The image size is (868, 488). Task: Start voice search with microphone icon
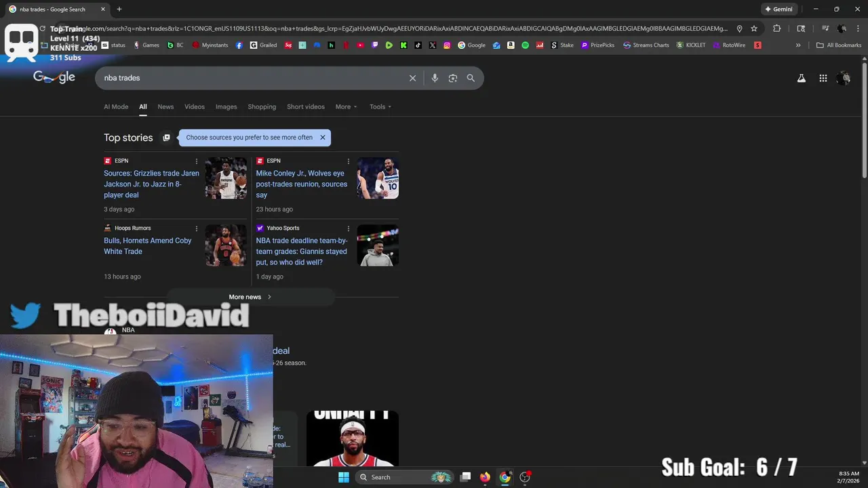(435, 78)
